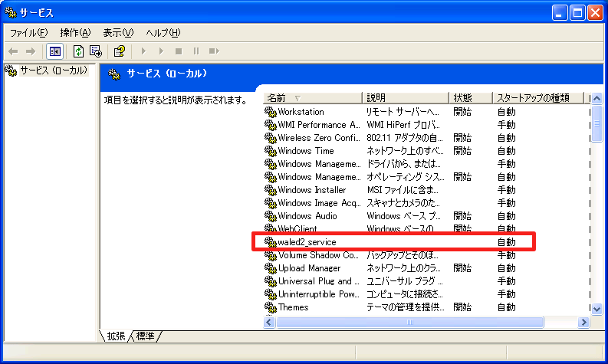The width and height of the screenshot is (608, 364).
Task: Select the Themes service name
Action: (293, 307)
